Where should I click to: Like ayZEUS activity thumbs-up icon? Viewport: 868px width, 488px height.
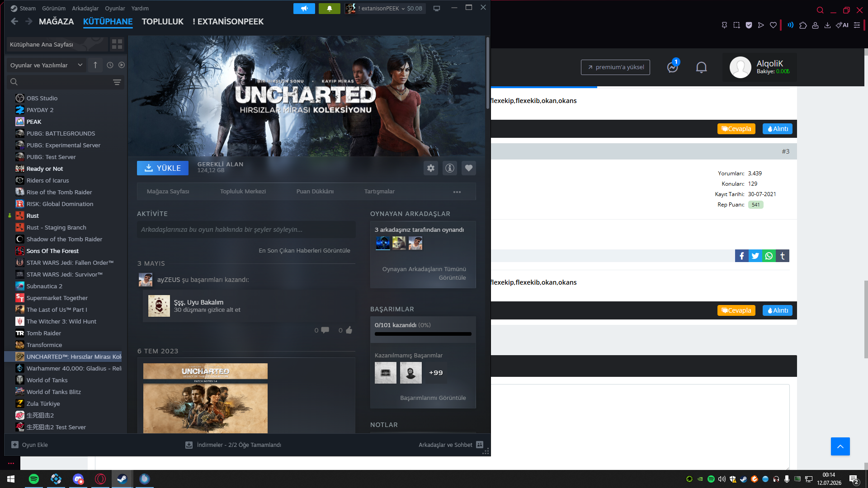point(349,330)
